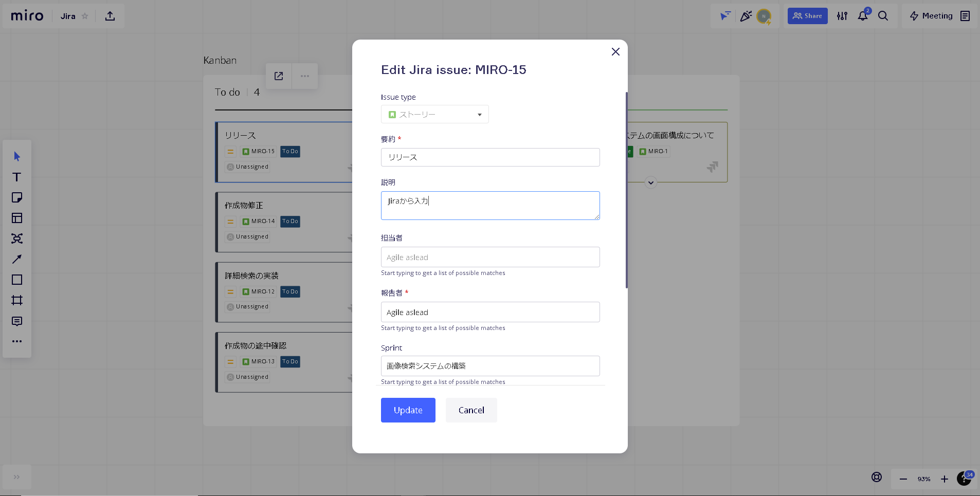Open the Templates tool
The height and width of the screenshot is (496, 980).
pyautogui.click(x=17, y=218)
